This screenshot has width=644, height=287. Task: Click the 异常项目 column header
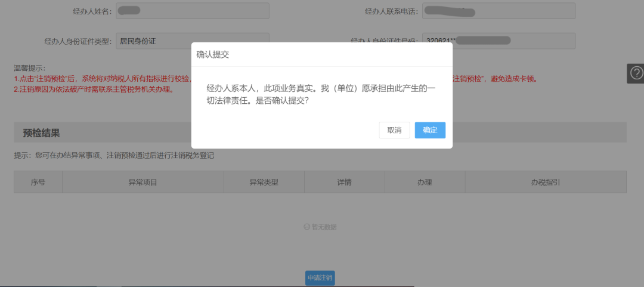(143, 182)
